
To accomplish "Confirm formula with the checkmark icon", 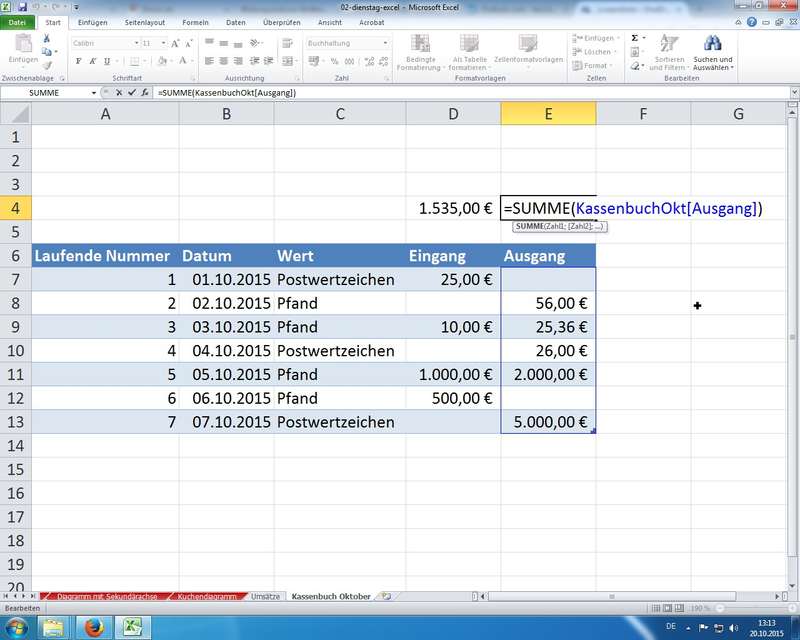I will [x=132, y=93].
